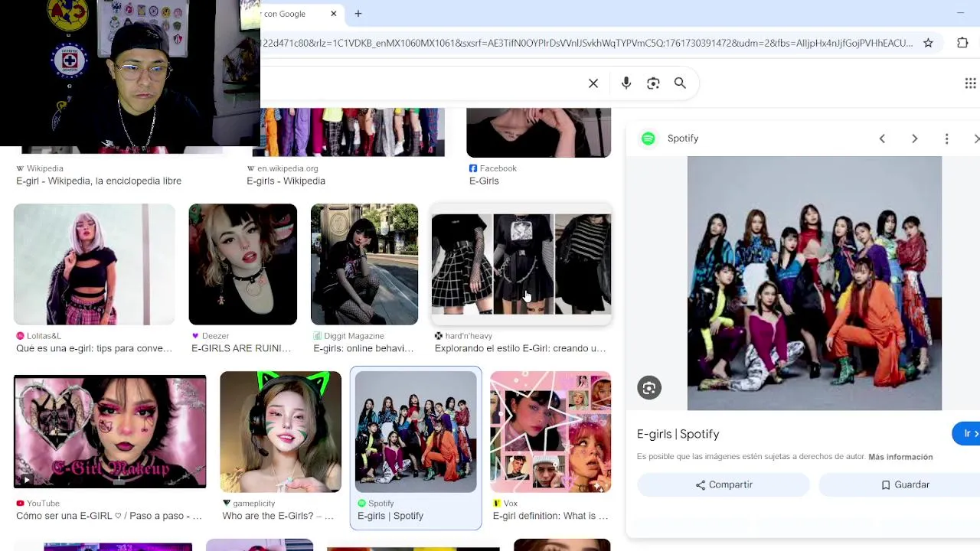Viewport: 980px width, 551px height.
Task: Open 'Qué es una e-girl: tips' caption
Action: pyautogui.click(x=94, y=348)
